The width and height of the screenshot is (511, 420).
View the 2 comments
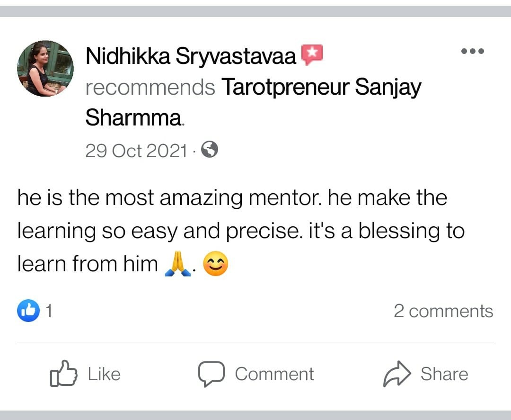click(443, 311)
